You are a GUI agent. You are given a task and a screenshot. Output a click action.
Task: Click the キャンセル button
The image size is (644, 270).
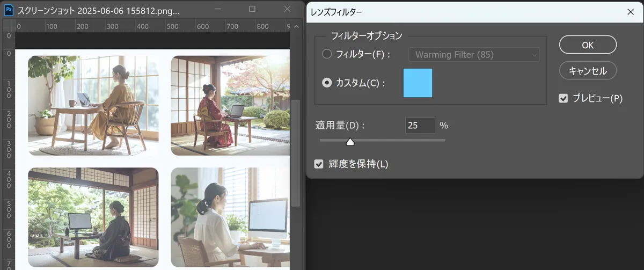[x=588, y=70]
